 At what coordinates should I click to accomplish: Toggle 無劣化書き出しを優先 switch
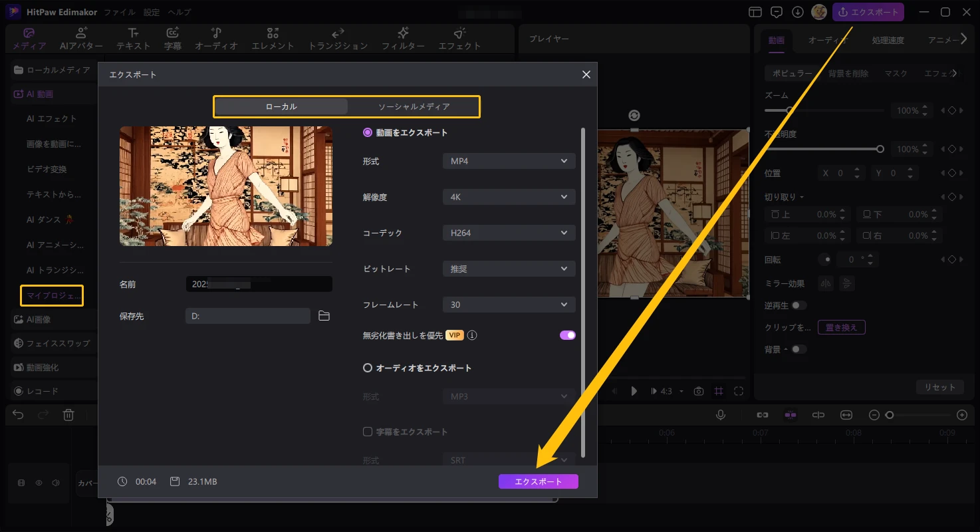click(x=568, y=335)
